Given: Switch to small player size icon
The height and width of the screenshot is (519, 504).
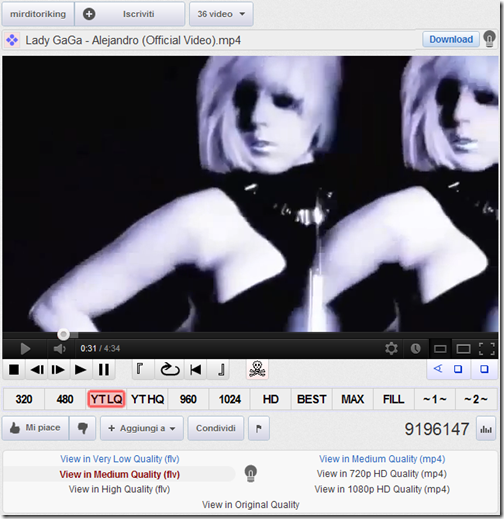Looking at the screenshot, I should (x=440, y=349).
